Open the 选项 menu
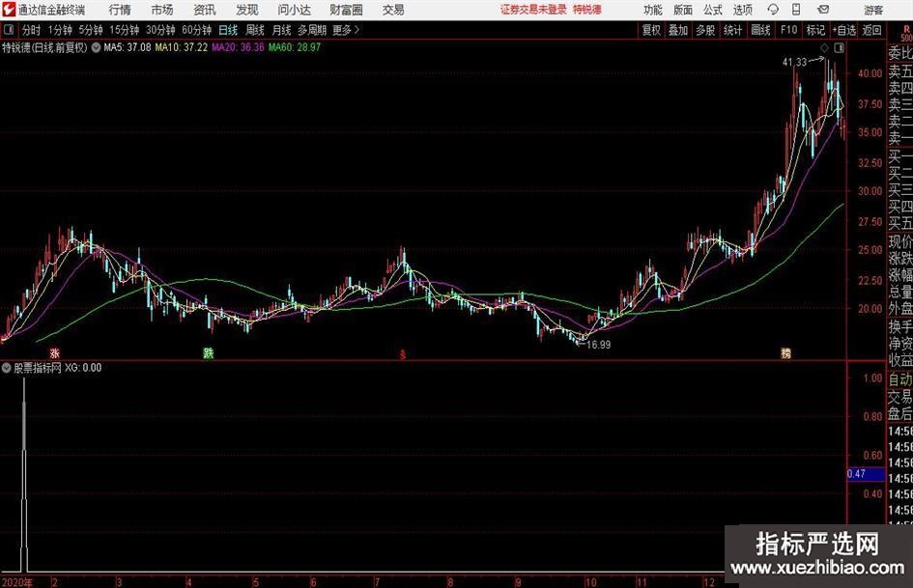The width and height of the screenshot is (913, 588). (x=742, y=10)
